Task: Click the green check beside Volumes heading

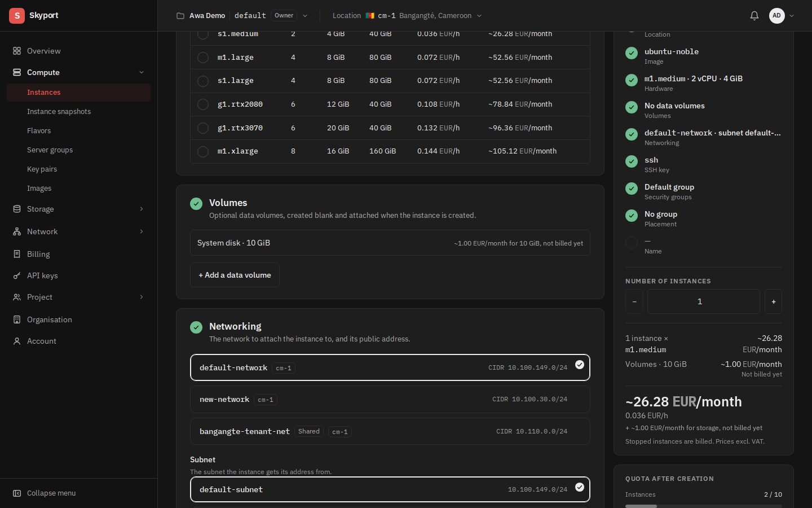Action: coord(196,204)
